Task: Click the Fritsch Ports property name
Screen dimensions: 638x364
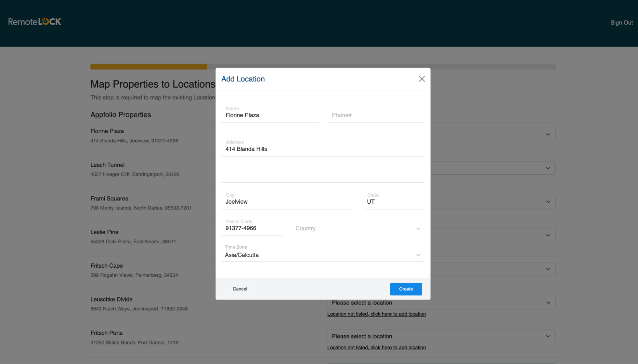Action: 106,333
